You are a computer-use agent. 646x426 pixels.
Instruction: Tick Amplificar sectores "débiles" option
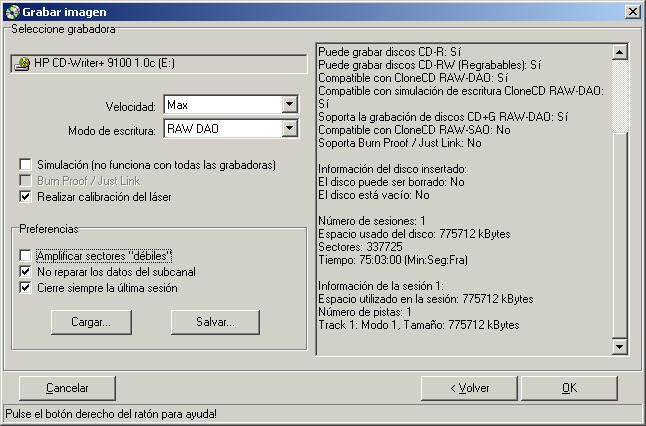pos(26,255)
